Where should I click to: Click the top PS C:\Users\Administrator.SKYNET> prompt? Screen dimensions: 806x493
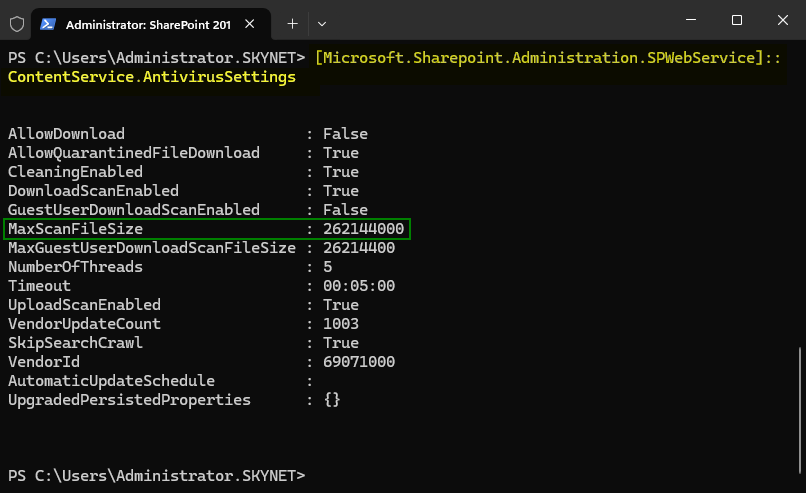(x=156, y=58)
